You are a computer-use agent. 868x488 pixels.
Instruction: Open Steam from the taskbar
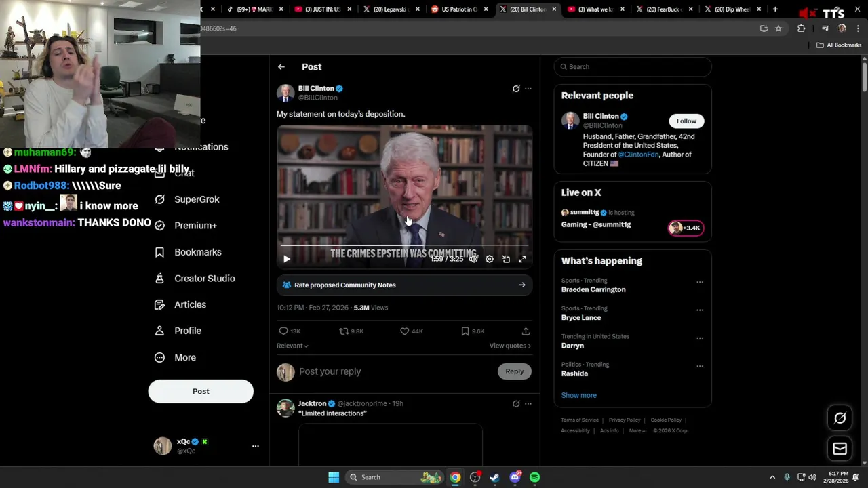pyautogui.click(x=495, y=477)
